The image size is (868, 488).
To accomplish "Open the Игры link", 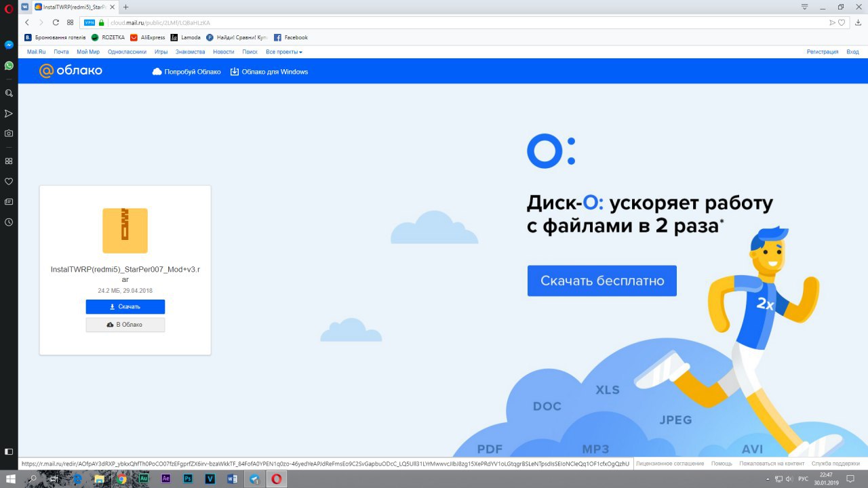I will click(x=161, y=52).
